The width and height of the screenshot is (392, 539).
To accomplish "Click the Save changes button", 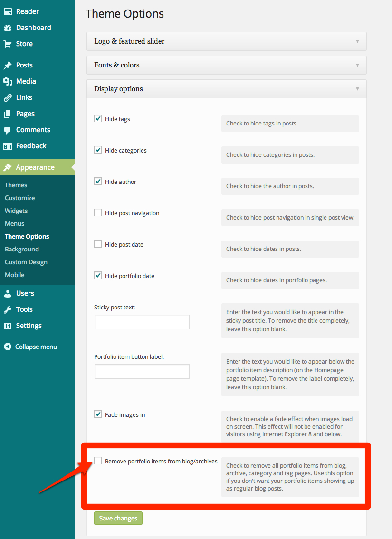I will [118, 518].
